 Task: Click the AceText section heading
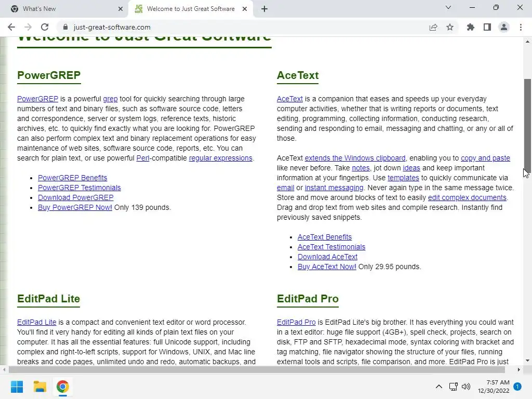(298, 75)
